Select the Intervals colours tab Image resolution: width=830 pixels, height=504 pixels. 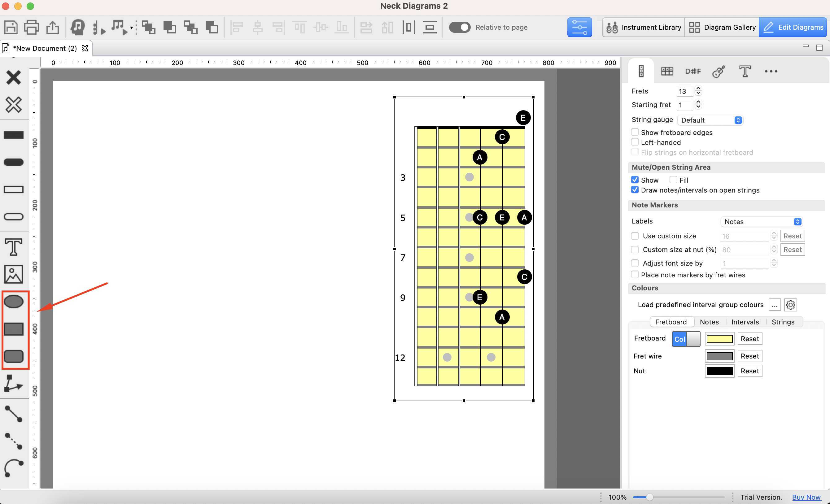point(745,322)
